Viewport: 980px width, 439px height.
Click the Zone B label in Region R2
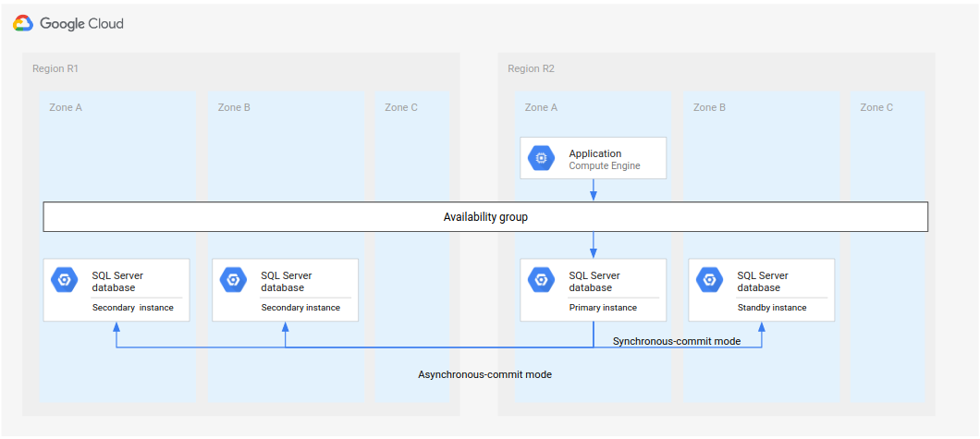709,107
